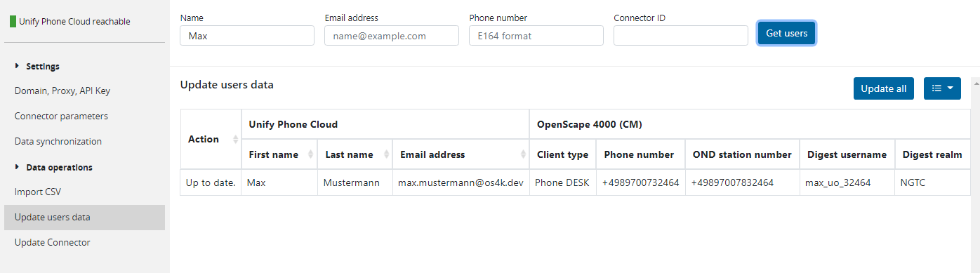Click phone number cell '+4989700732464'
Viewport: 980px width, 273px height.
(x=641, y=182)
